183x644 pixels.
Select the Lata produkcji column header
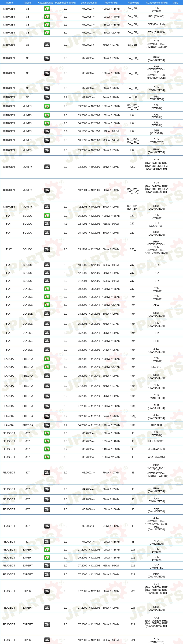pos(89,3)
